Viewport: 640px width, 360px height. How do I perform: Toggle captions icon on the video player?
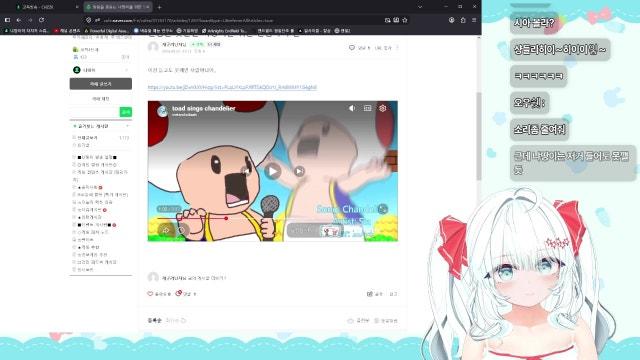[367, 108]
